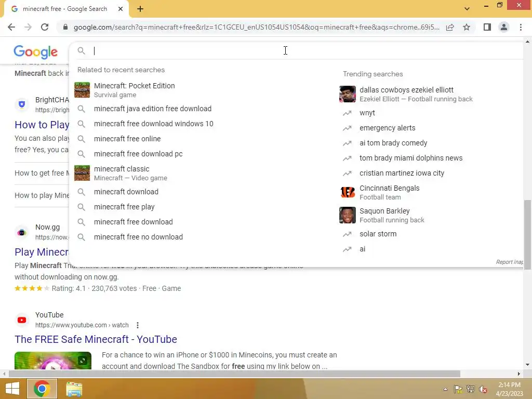Click the Google logo
This screenshot has width=532, height=399.
36,52
